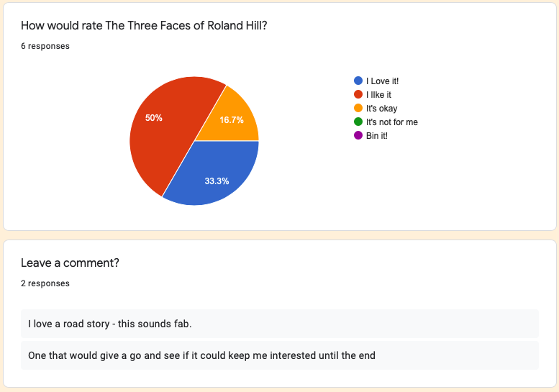Viewport: 559px width, 392px height.
Task: Select the 'It's okay' legend label
Action: click(381, 109)
